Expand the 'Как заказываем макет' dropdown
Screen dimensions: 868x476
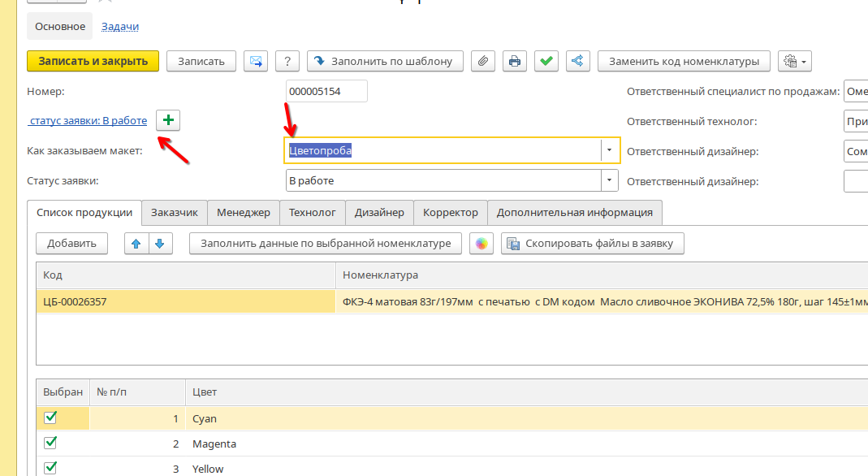[x=610, y=150]
